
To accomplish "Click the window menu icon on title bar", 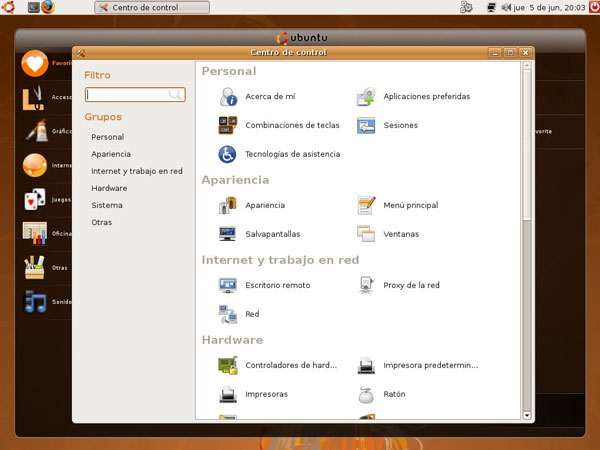I will coord(80,53).
